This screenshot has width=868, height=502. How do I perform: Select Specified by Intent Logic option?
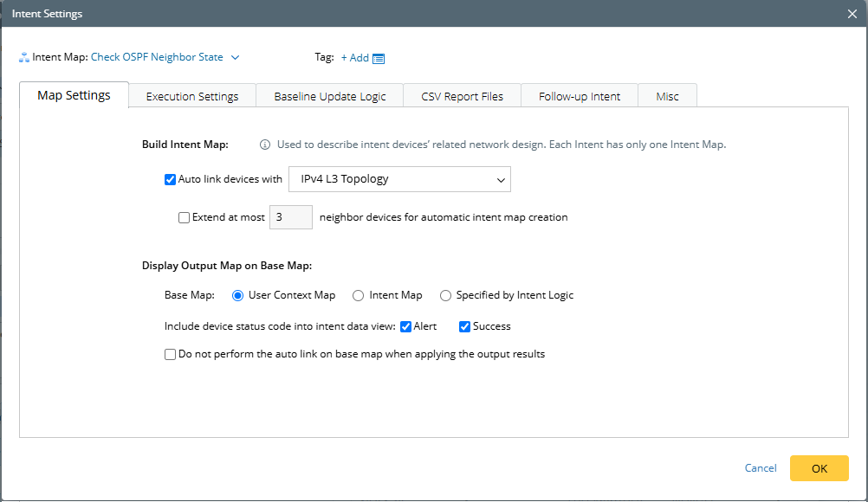point(446,296)
